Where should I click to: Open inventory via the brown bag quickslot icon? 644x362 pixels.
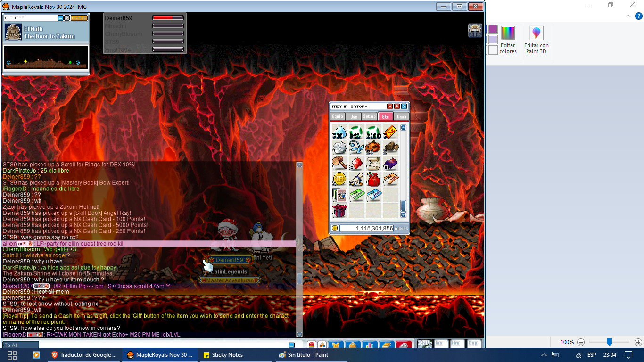pos(352,346)
